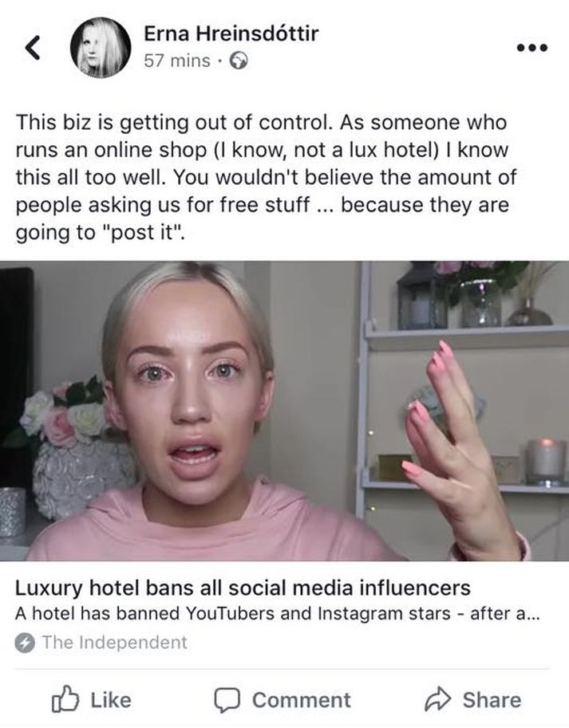Click the instant article lightning bolt icon
Image resolution: width=569 pixels, height=728 pixels.
[25, 643]
